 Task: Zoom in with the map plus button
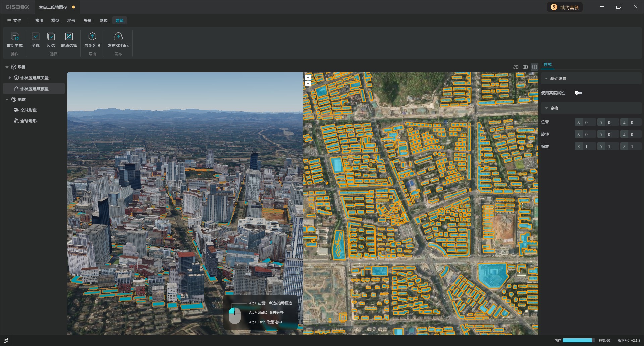click(308, 77)
